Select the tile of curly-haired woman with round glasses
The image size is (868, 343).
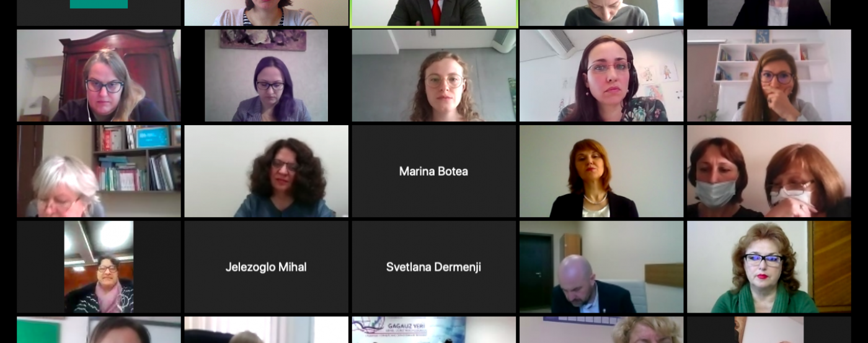[x=434, y=76]
